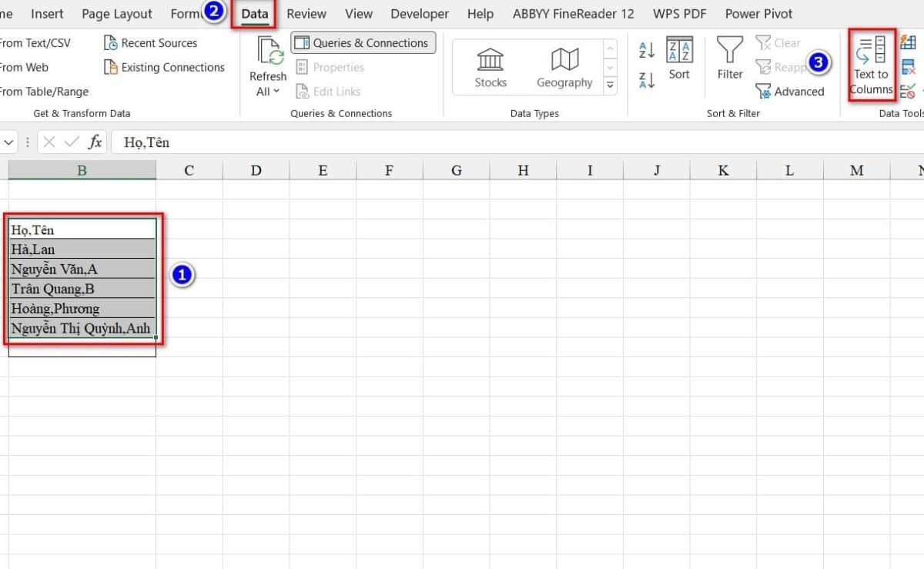Open the Name Box dropdown arrow

click(8, 142)
